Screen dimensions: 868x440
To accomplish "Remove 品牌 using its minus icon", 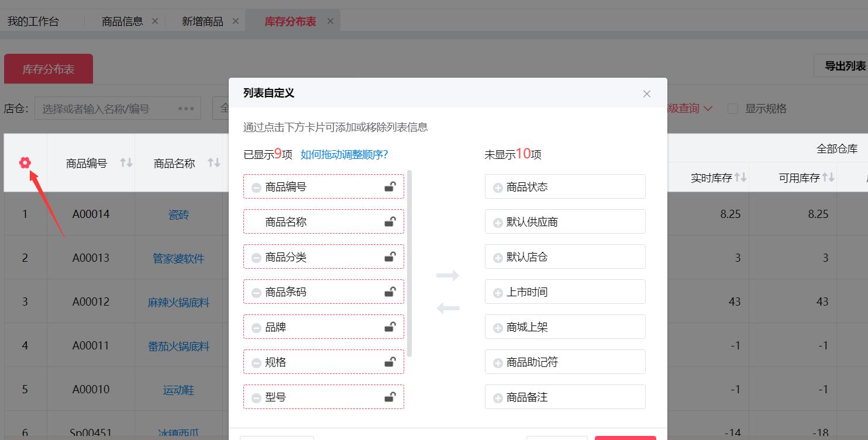I will pyautogui.click(x=256, y=328).
